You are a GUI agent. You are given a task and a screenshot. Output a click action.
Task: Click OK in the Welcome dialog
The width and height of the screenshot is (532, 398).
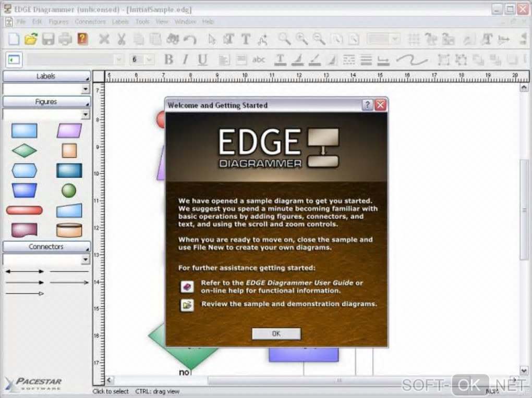coord(276,333)
